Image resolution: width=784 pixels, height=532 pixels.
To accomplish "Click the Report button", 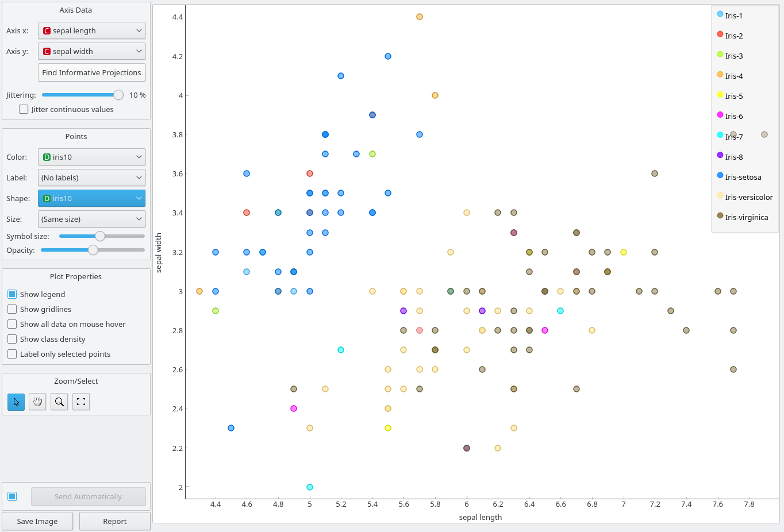I will [x=114, y=521].
